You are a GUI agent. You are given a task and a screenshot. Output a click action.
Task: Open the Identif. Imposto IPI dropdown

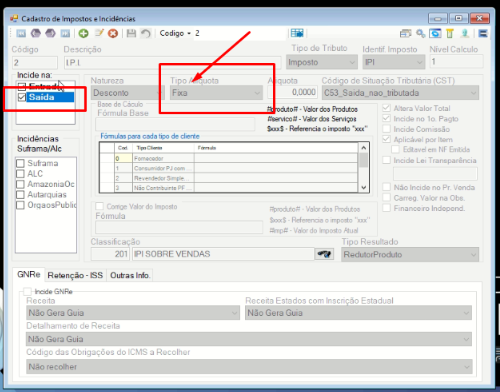(394, 62)
